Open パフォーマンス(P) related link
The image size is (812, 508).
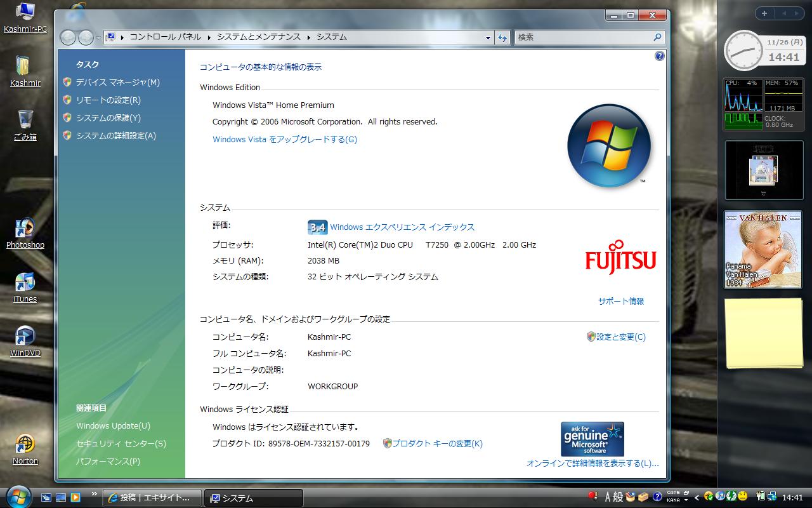tap(108, 462)
